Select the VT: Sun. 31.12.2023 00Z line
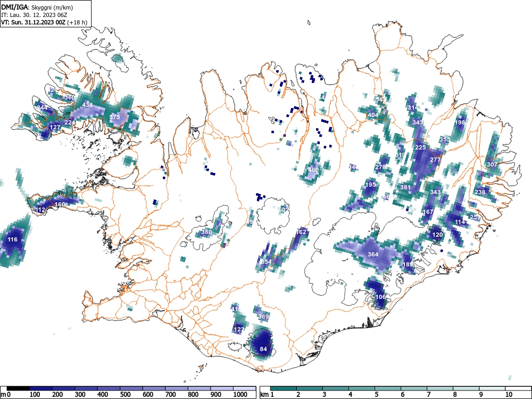The image size is (532, 399). pyautogui.click(x=44, y=22)
